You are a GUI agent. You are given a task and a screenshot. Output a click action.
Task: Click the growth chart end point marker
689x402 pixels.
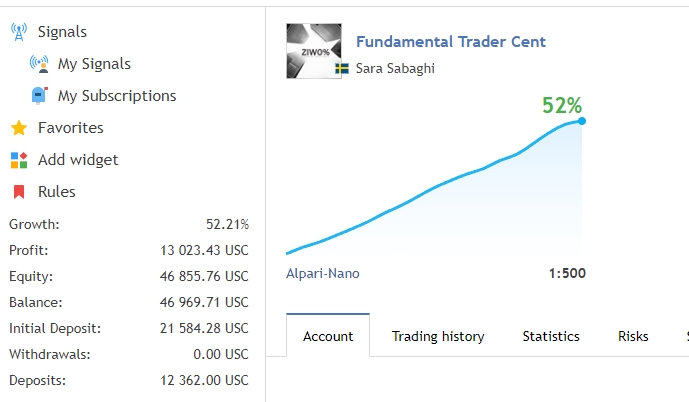pos(582,121)
